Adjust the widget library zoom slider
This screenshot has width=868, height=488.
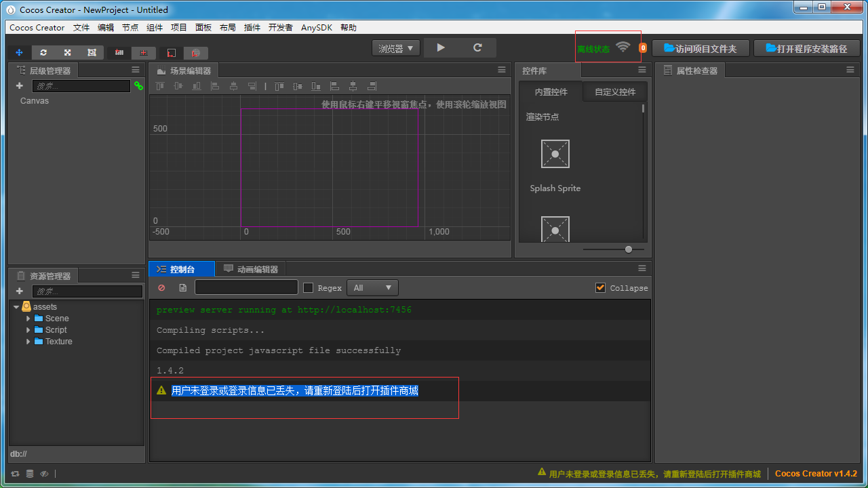(629, 249)
